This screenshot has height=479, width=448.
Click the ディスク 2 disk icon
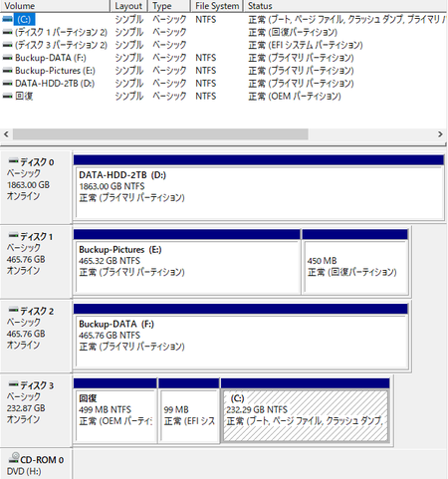[13, 310]
